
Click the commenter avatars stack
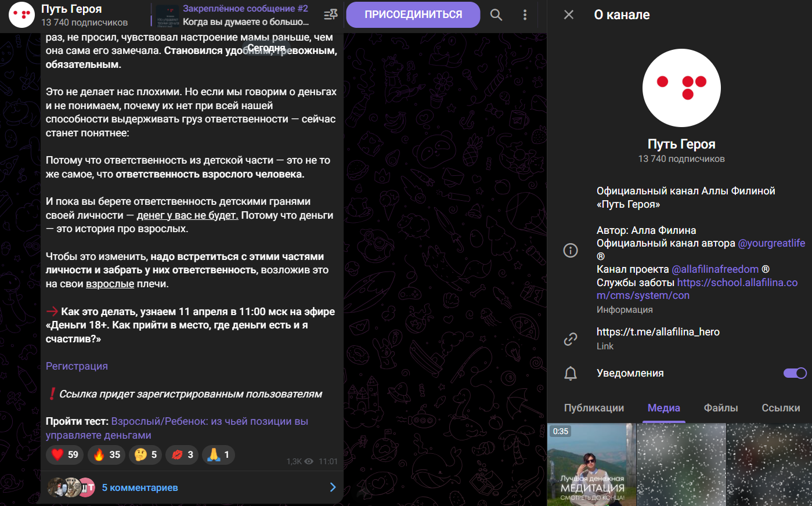coord(71,487)
